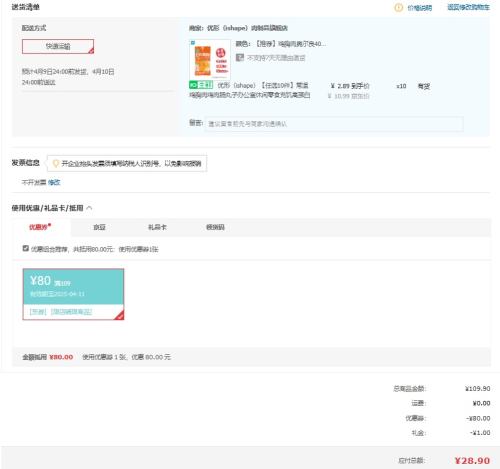Image resolution: width=500 pixels, height=469 pixels.
Task: Click the return to modify cart link
Action: coord(468,7)
